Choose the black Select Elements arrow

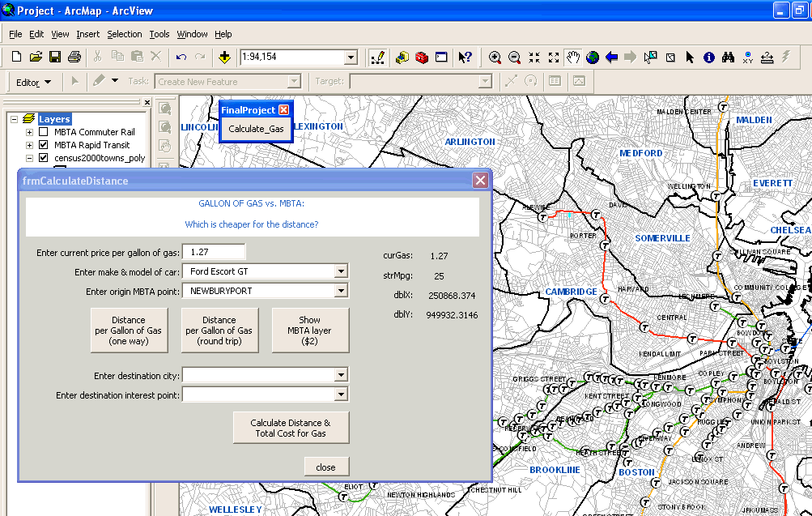coord(689,57)
